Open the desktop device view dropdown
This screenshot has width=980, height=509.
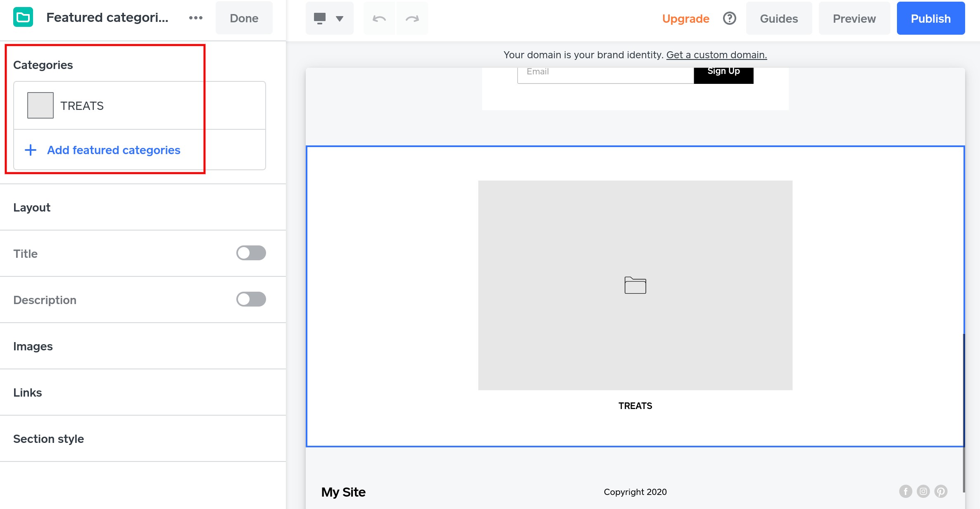tap(329, 19)
